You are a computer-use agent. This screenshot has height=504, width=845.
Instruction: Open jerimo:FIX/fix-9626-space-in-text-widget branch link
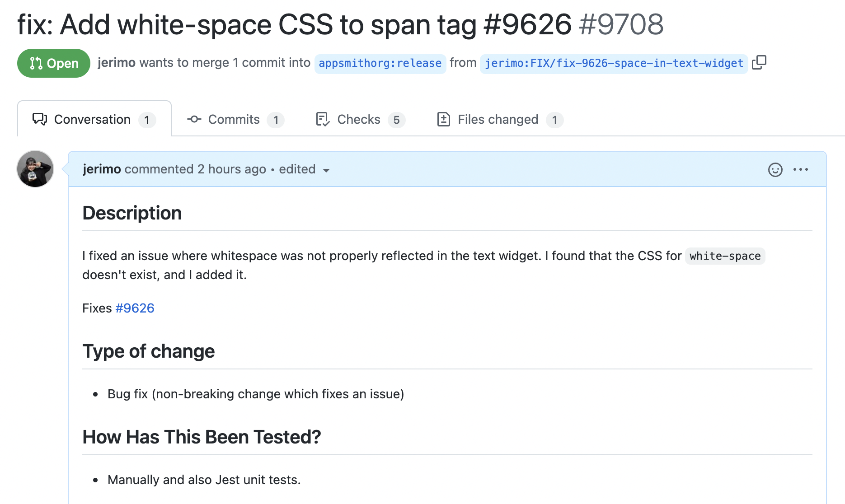coord(614,63)
